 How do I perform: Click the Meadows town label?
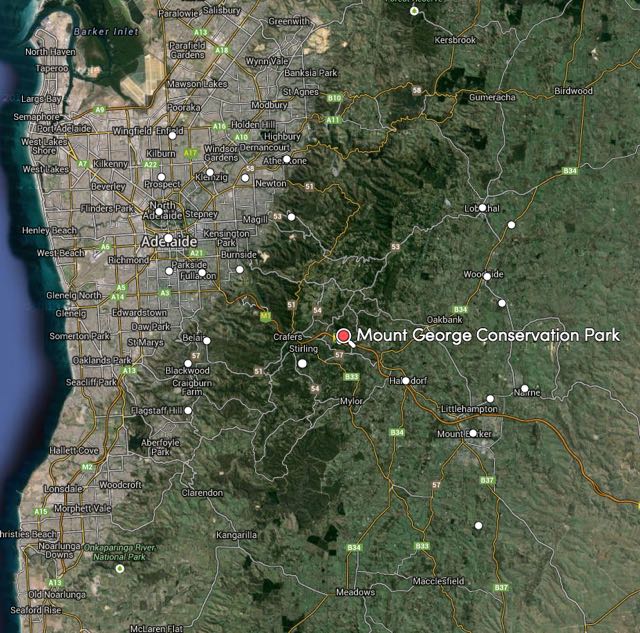click(355, 592)
